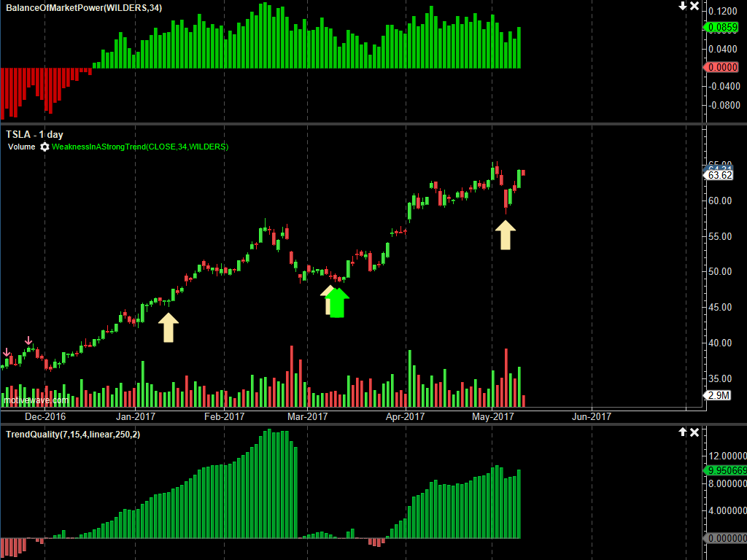The image size is (747, 560).
Task: Close the BalanceOfMarketPower indicator panel
Action: (694, 6)
